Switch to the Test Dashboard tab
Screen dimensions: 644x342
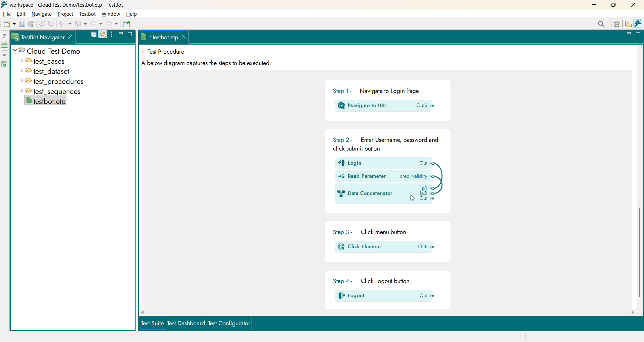186,324
